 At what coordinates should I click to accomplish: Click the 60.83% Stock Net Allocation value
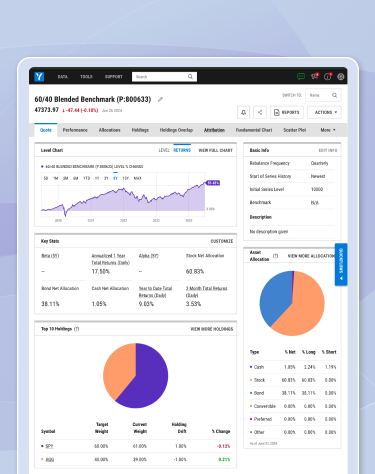click(x=195, y=272)
